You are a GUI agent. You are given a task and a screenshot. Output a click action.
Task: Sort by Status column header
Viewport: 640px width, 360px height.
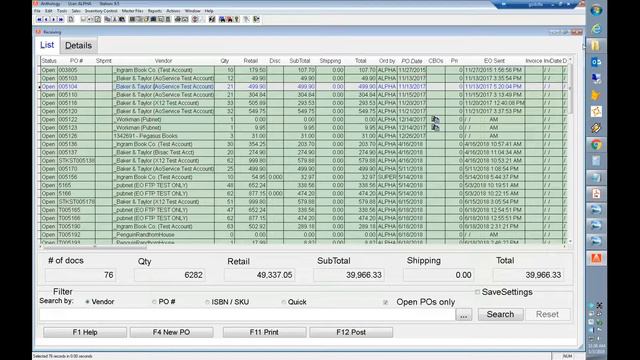coord(49,61)
